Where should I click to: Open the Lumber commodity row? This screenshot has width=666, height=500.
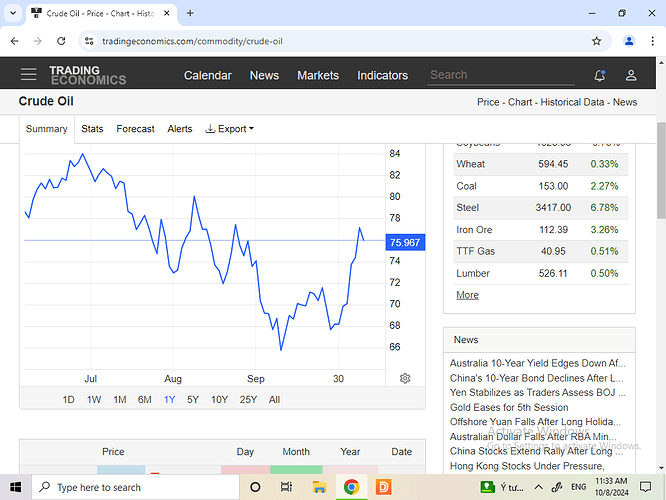click(540, 274)
